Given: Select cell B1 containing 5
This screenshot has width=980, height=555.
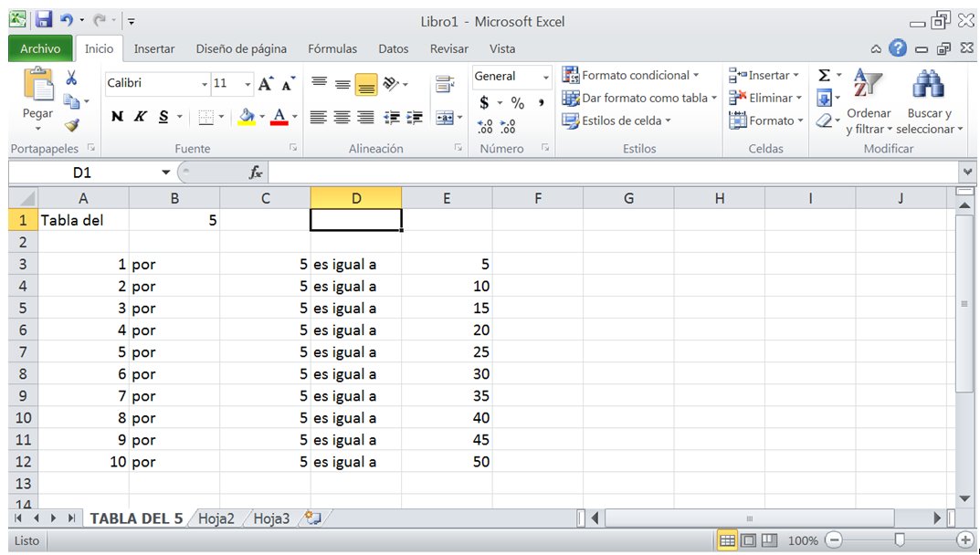Looking at the screenshot, I should (x=174, y=220).
